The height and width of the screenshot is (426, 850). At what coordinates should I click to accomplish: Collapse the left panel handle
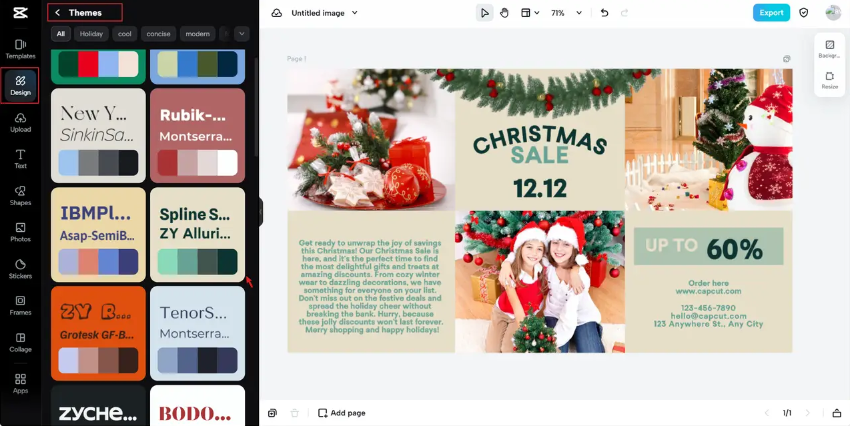pos(261,212)
